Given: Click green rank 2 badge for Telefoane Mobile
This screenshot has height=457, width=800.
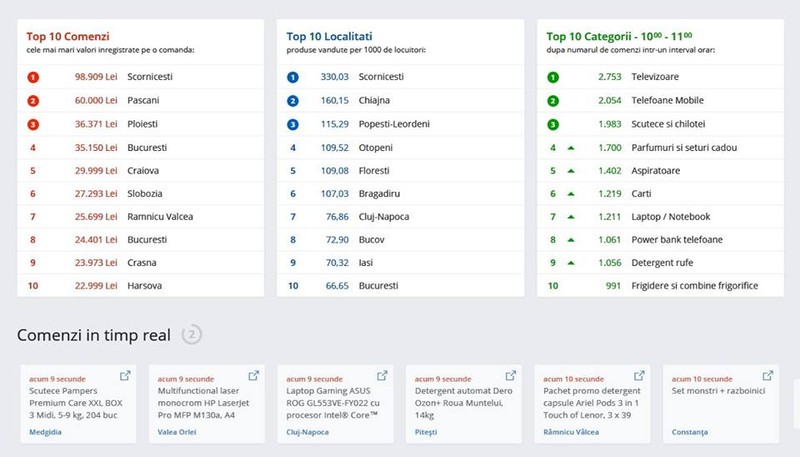Looking at the screenshot, I should [553, 100].
